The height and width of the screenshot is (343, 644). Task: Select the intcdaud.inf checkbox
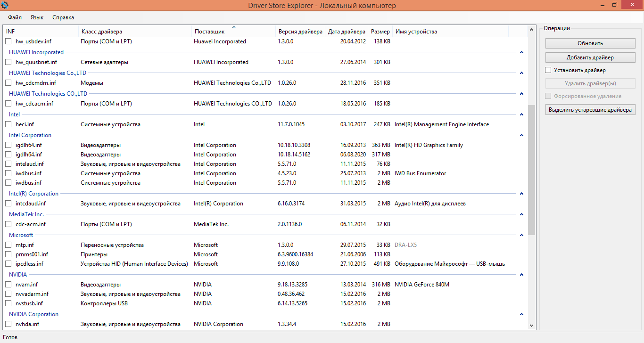tap(8, 204)
